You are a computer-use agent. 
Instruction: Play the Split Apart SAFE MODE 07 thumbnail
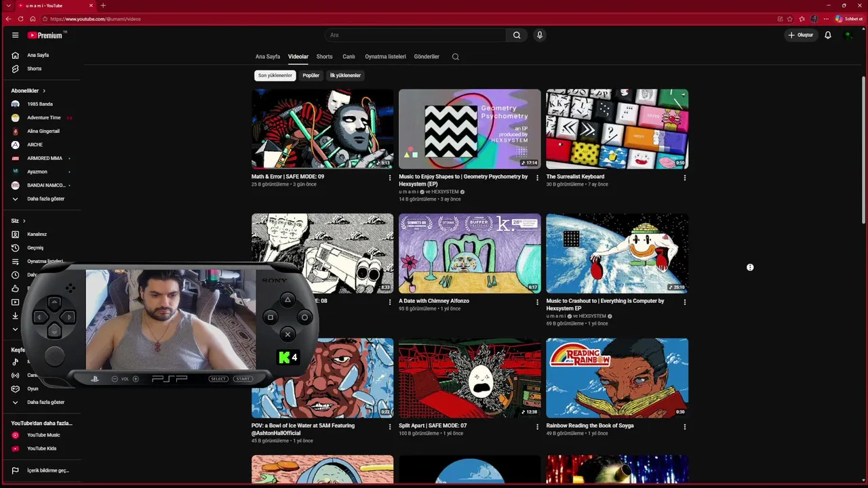470,378
